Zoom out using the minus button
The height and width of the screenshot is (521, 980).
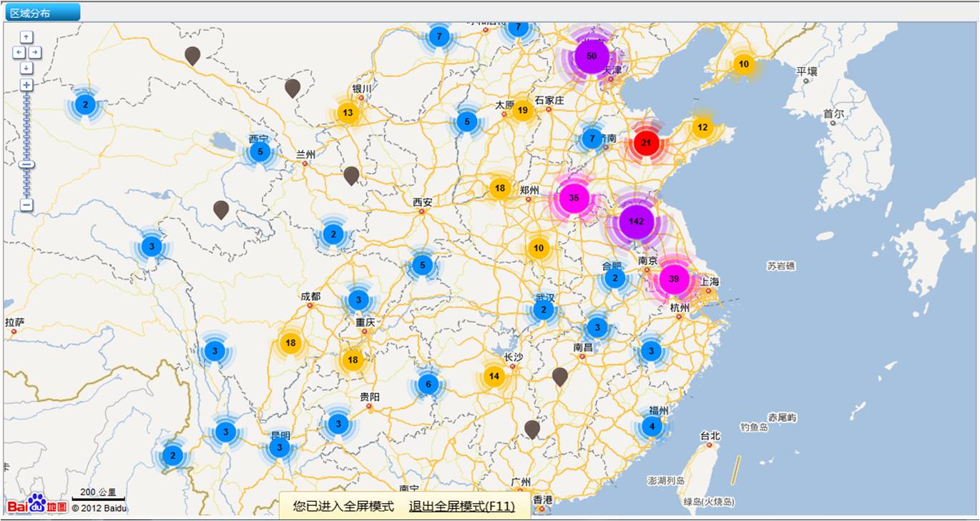[26, 205]
